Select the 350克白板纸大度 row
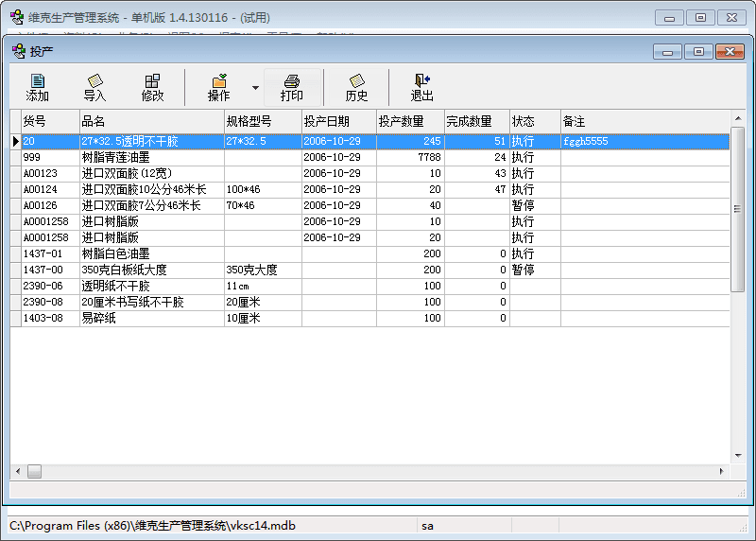 (151, 270)
